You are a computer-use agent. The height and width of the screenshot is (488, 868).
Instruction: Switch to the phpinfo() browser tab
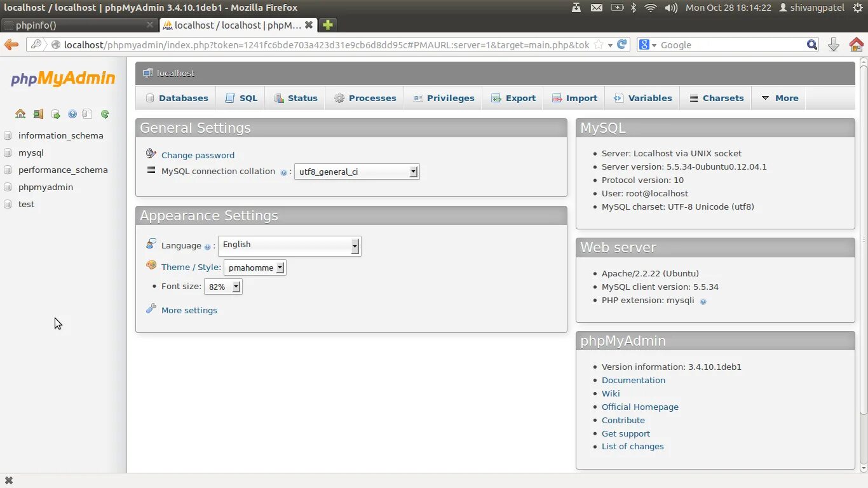tap(79, 25)
